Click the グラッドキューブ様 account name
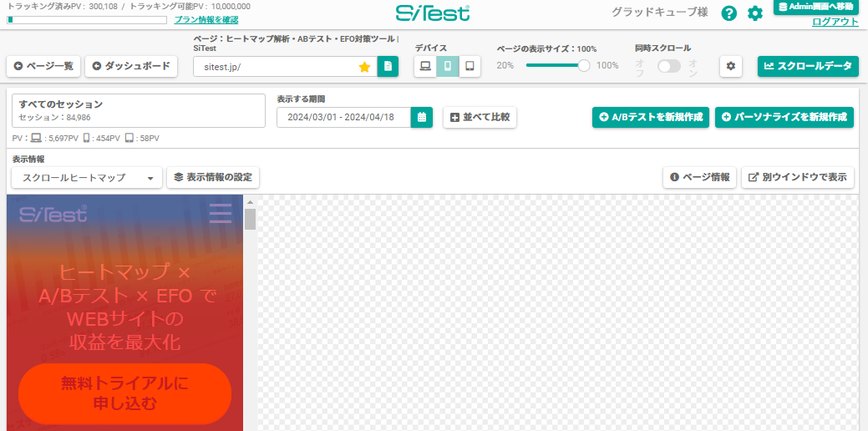 coord(659,13)
